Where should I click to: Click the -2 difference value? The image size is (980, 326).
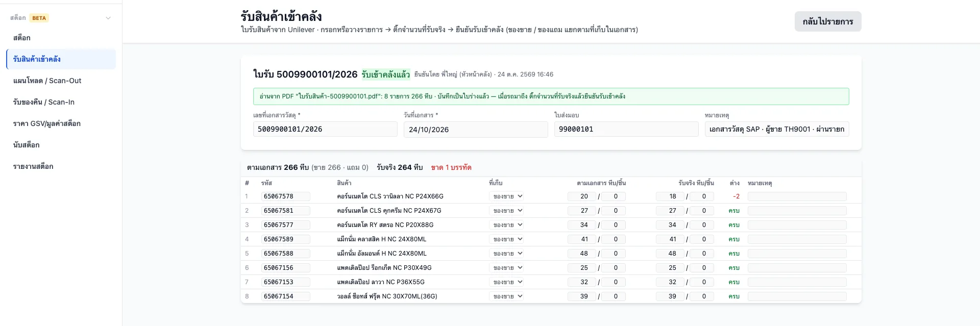coord(736,196)
